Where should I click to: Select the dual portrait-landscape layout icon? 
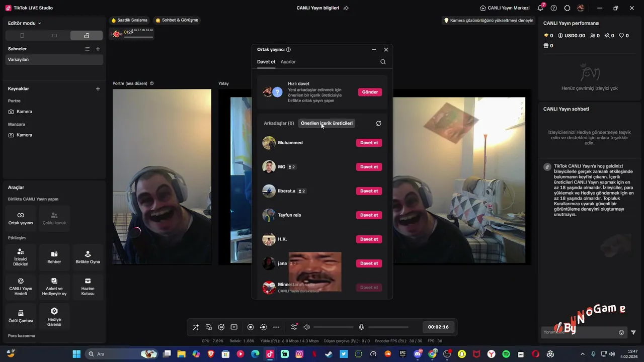87,36
